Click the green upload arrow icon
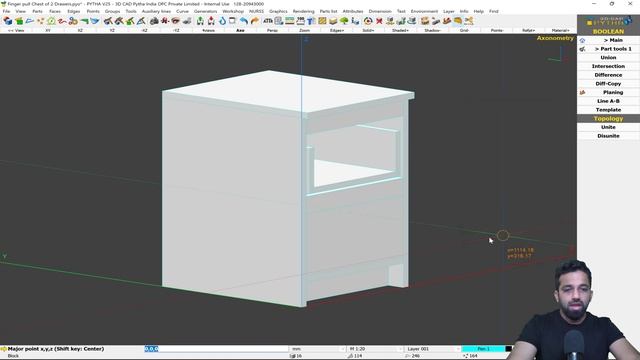Image resolution: width=640 pixels, height=360 pixels. [200, 21]
